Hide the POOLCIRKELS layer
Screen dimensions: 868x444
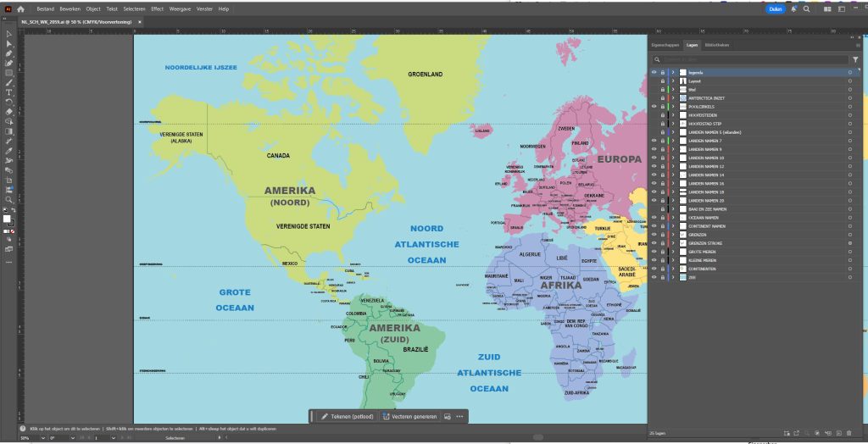pyautogui.click(x=654, y=106)
